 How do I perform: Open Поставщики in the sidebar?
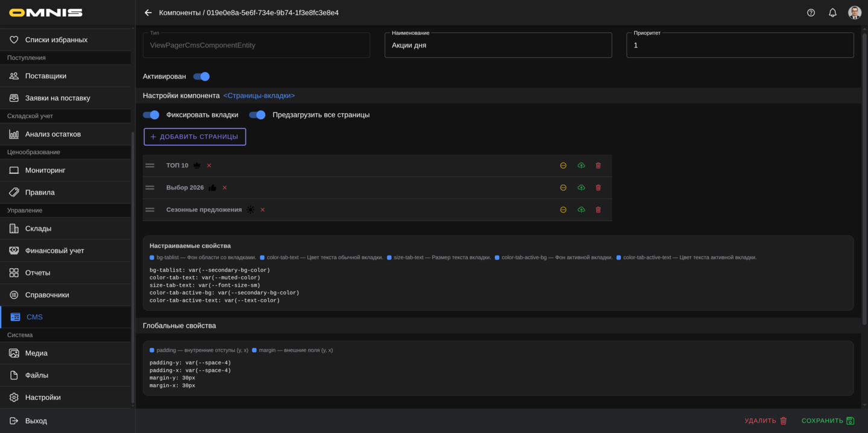(65, 76)
